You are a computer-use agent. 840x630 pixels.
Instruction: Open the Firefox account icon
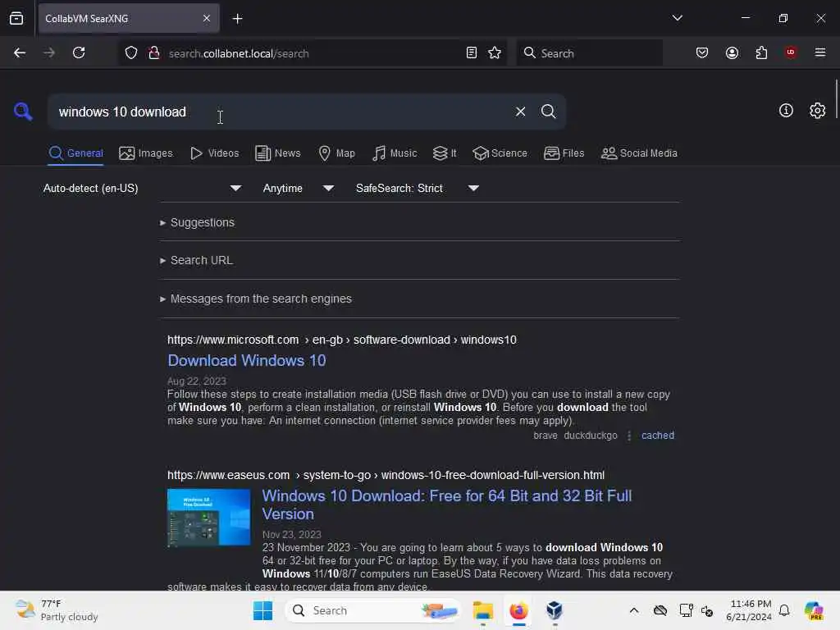pos(732,52)
